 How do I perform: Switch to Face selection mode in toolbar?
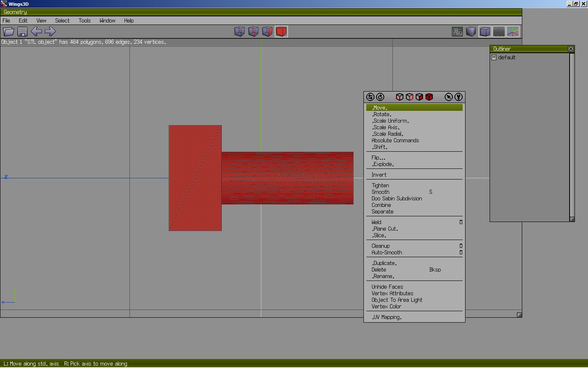click(x=267, y=31)
